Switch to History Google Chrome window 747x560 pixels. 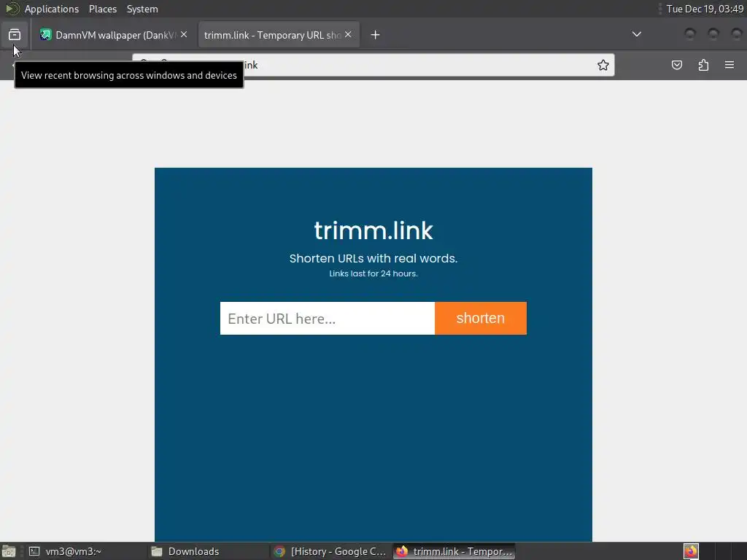click(330, 551)
